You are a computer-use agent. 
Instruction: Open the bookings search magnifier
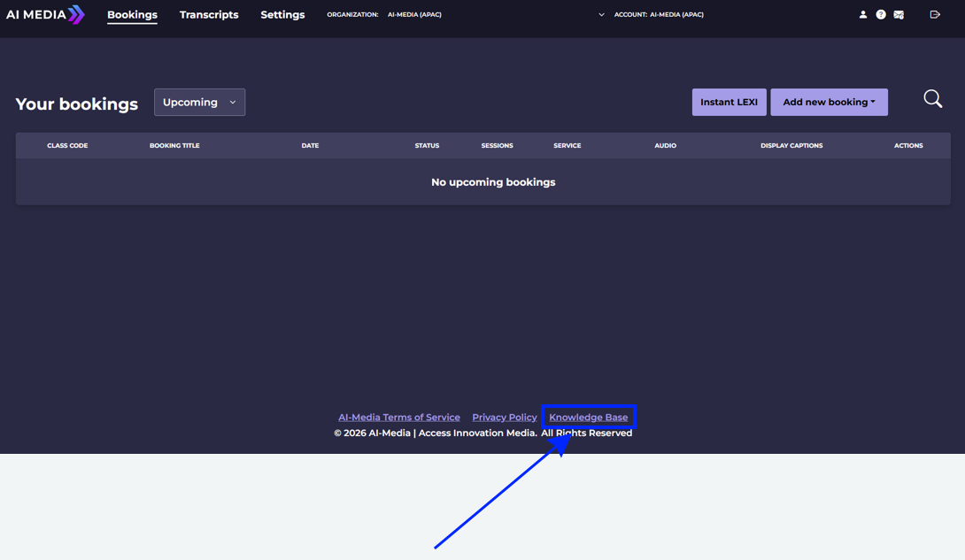pos(933,98)
